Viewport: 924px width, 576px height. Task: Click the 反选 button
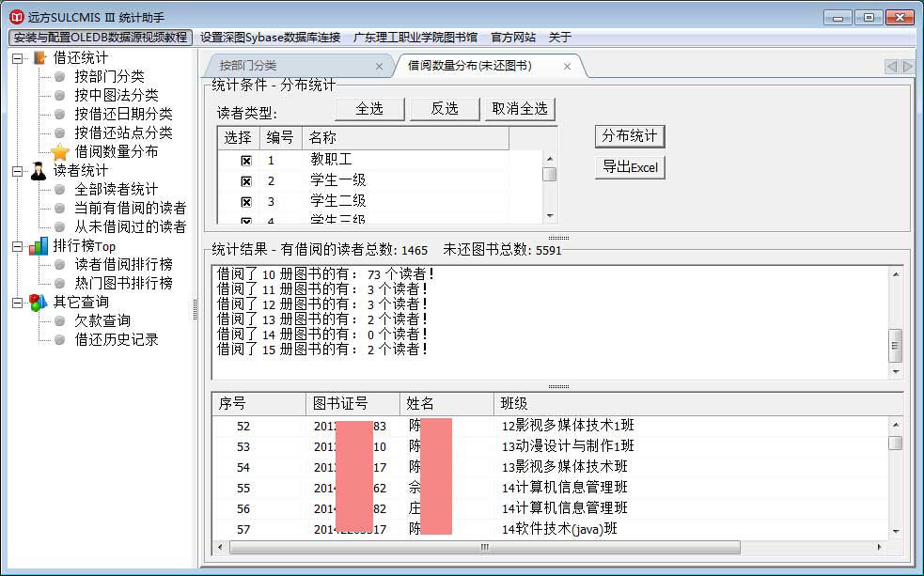pyautogui.click(x=445, y=109)
